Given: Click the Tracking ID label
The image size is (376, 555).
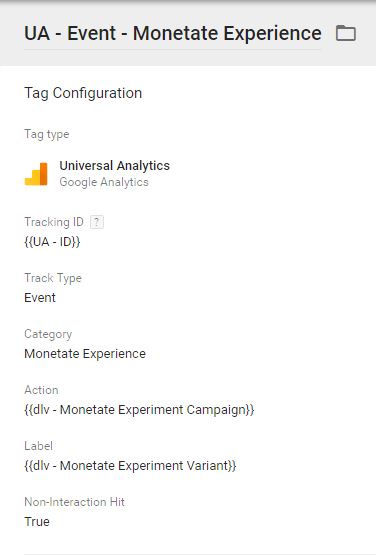Looking at the screenshot, I should click(54, 222).
